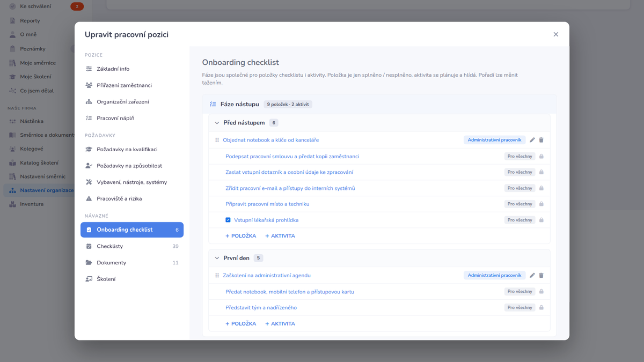The image size is (644, 362).
Task: Click the '9 položek · 2 aktivit' badge
Action: pyautogui.click(x=288, y=104)
